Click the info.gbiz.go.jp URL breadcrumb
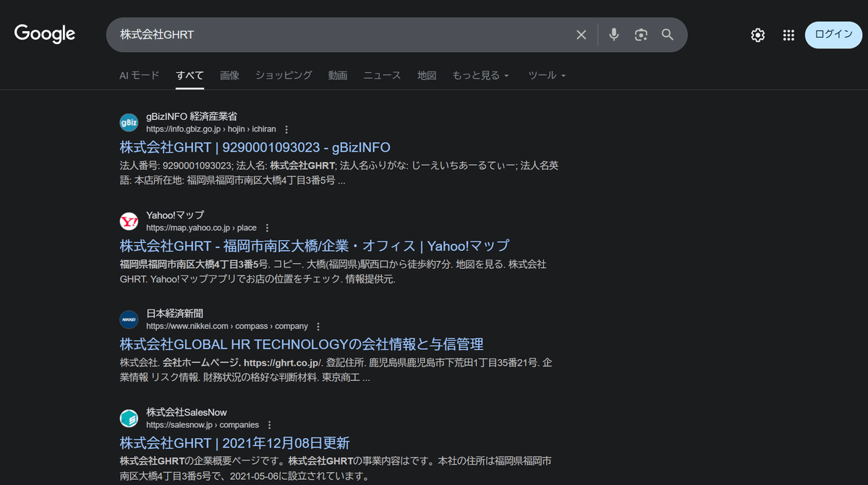The width and height of the screenshot is (868, 485). click(211, 129)
